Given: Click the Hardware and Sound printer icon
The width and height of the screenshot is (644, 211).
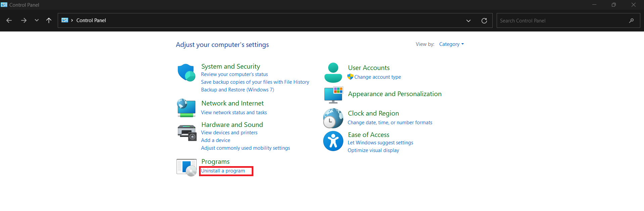Looking at the screenshot, I should click(187, 132).
